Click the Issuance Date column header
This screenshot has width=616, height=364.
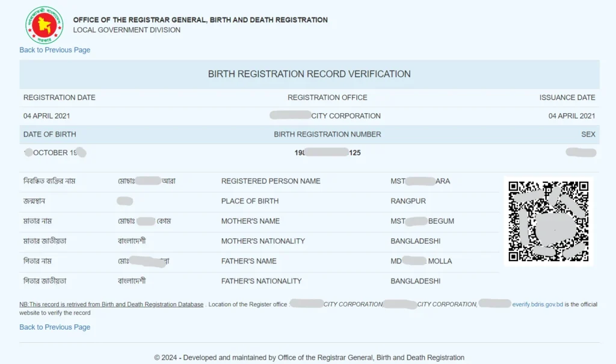click(x=567, y=97)
